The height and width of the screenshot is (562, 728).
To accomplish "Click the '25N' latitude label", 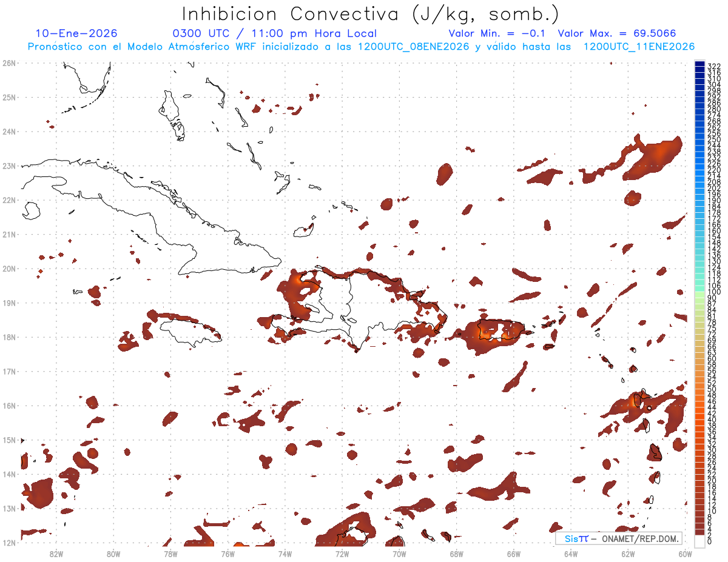I will point(8,97).
